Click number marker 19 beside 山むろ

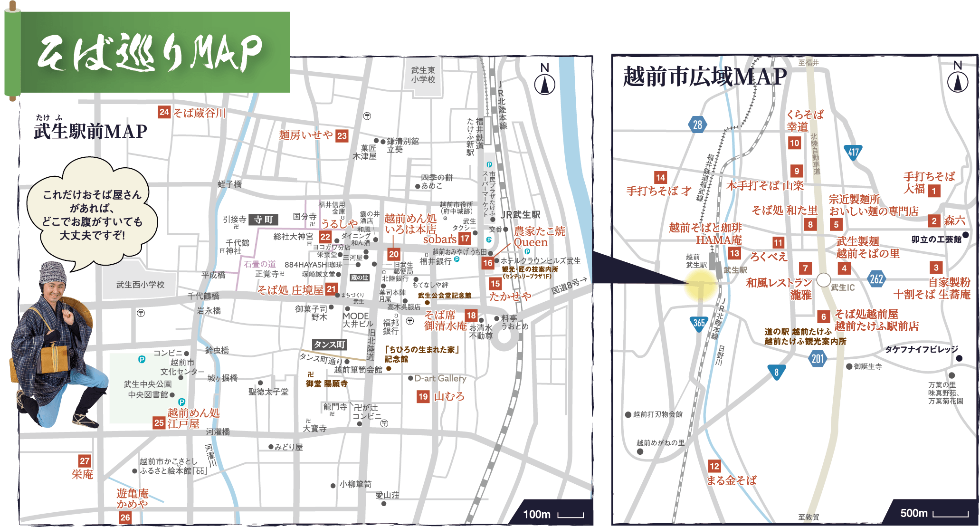pos(423,396)
